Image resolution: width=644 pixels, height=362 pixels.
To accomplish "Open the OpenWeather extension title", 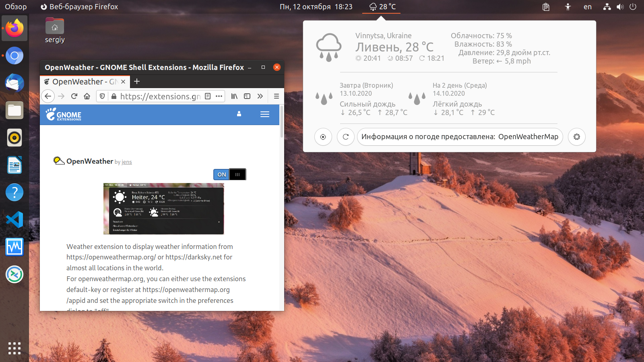I will tap(90, 161).
